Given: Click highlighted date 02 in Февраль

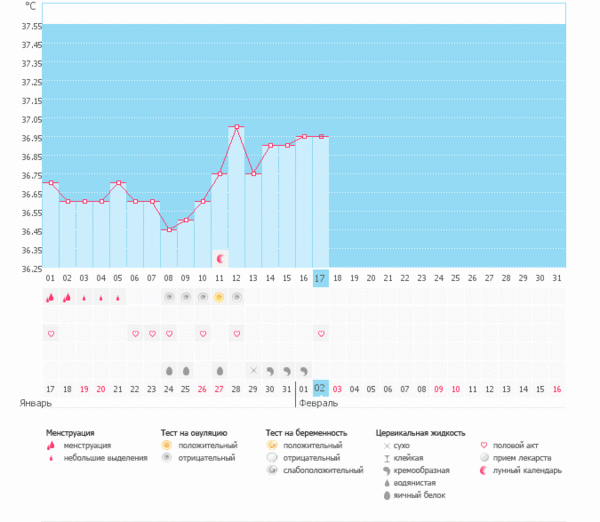Looking at the screenshot, I should tap(321, 388).
